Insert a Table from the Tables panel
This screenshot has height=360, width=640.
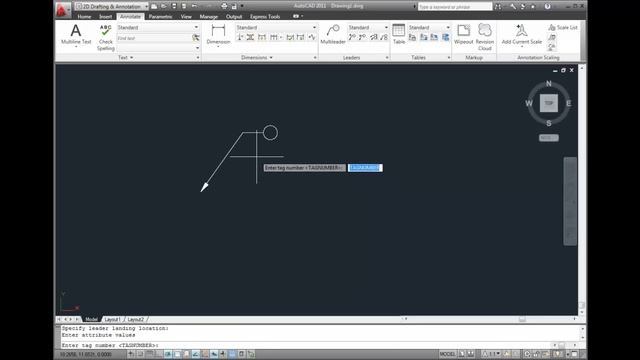[x=399, y=34]
